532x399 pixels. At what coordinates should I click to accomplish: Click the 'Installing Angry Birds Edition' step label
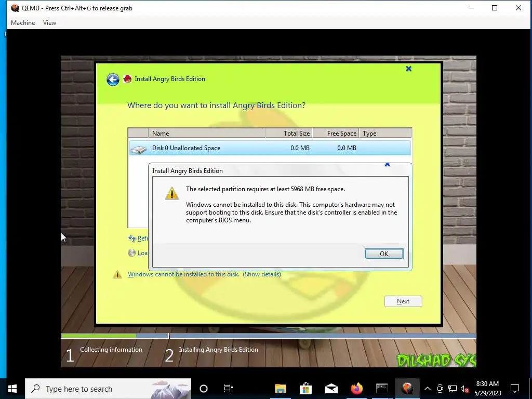[x=219, y=350]
